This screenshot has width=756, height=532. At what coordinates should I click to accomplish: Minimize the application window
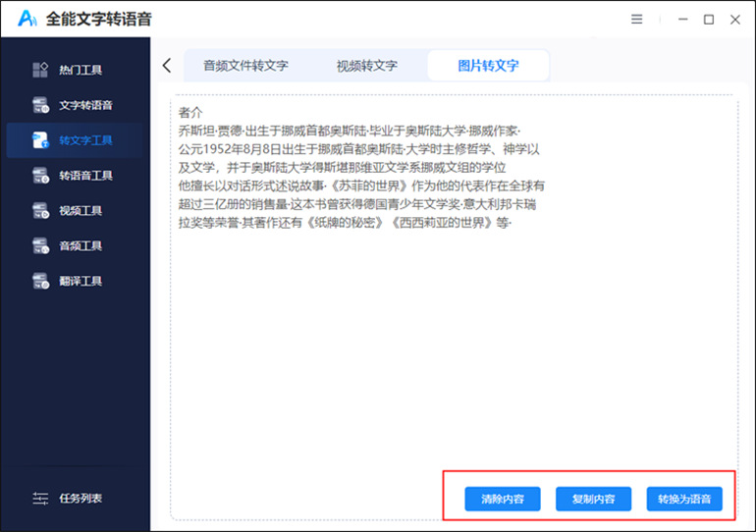pos(683,20)
